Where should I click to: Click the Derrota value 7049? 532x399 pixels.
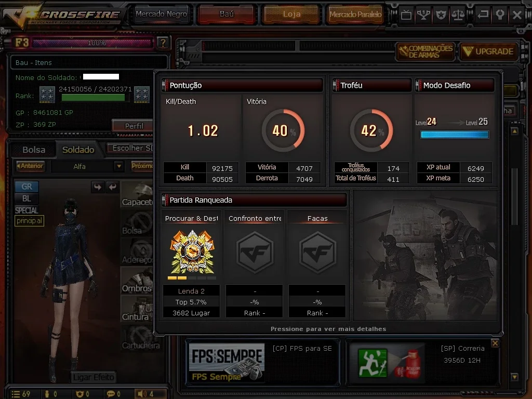(304, 179)
